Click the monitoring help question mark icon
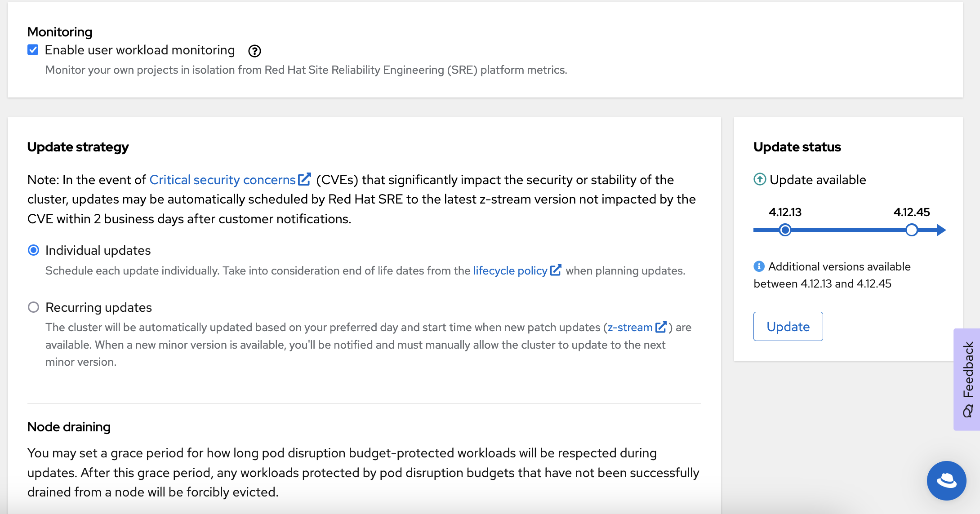980x514 pixels. [x=254, y=51]
